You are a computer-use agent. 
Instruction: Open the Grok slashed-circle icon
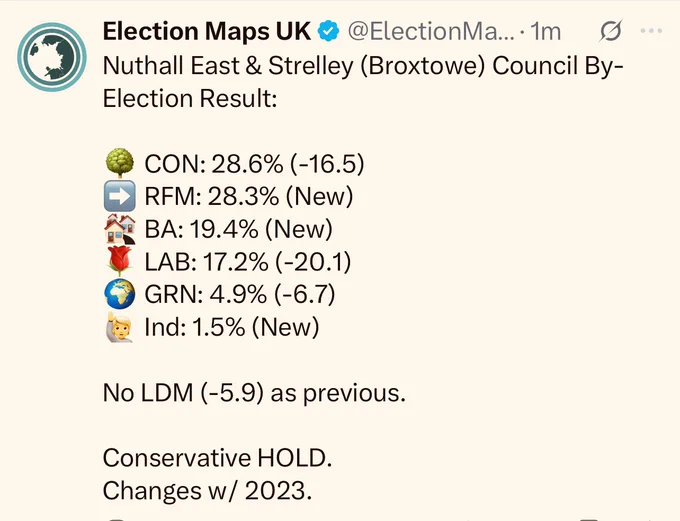(611, 31)
